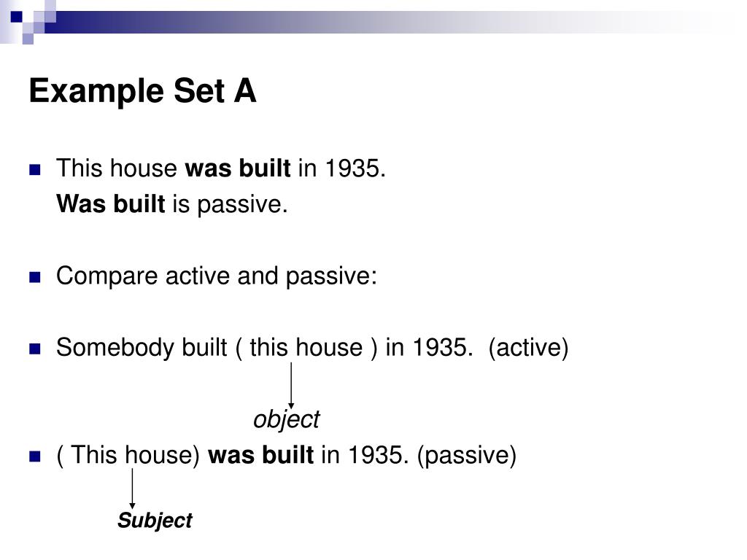Viewport: 747px width, 560px height.
Task: Click 'this house' inside parentheses in active sentence
Action: [x=306, y=347]
